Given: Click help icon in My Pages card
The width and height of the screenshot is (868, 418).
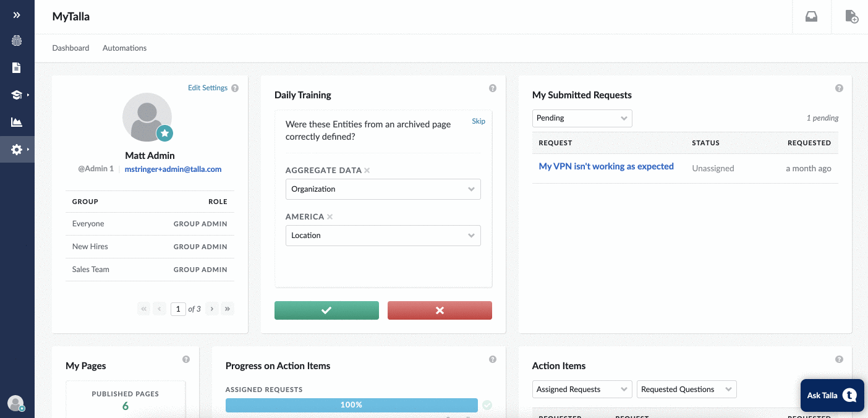Looking at the screenshot, I should pyautogui.click(x=186, y=359).
